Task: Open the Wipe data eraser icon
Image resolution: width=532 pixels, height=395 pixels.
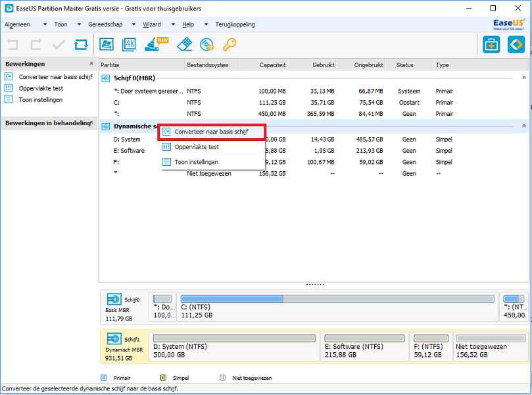Action: (x=185, y=45)
